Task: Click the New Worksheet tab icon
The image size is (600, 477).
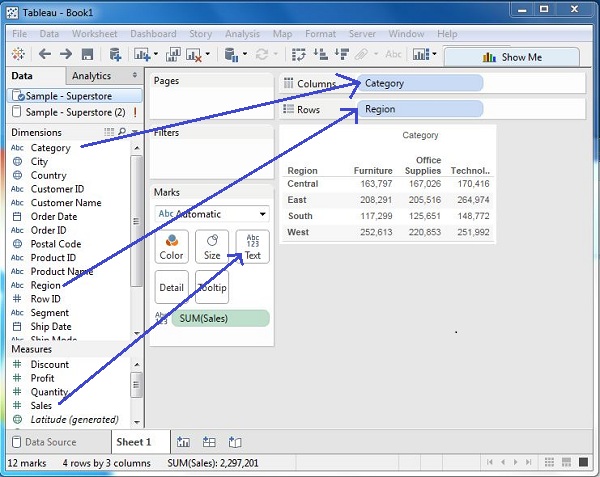Action: 183,441
